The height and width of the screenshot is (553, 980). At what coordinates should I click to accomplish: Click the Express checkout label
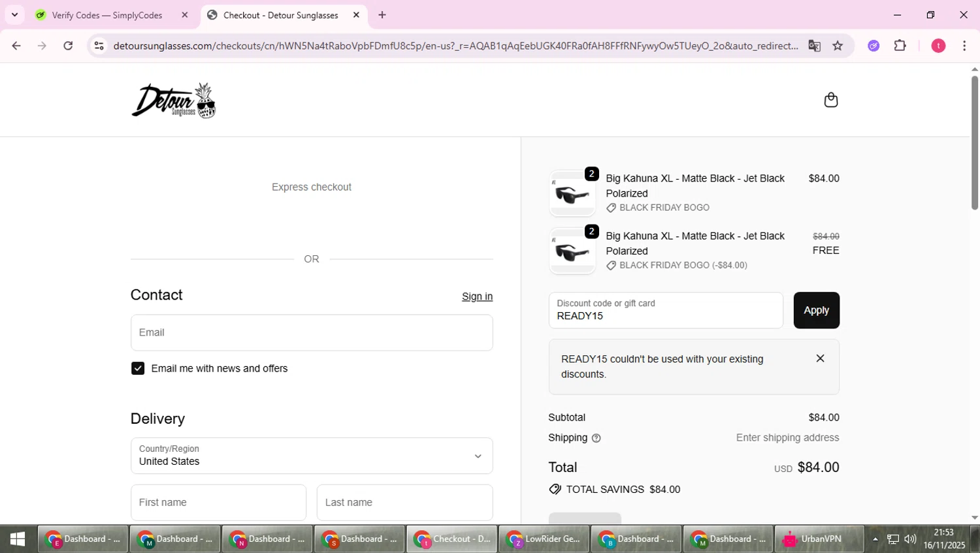312,187
